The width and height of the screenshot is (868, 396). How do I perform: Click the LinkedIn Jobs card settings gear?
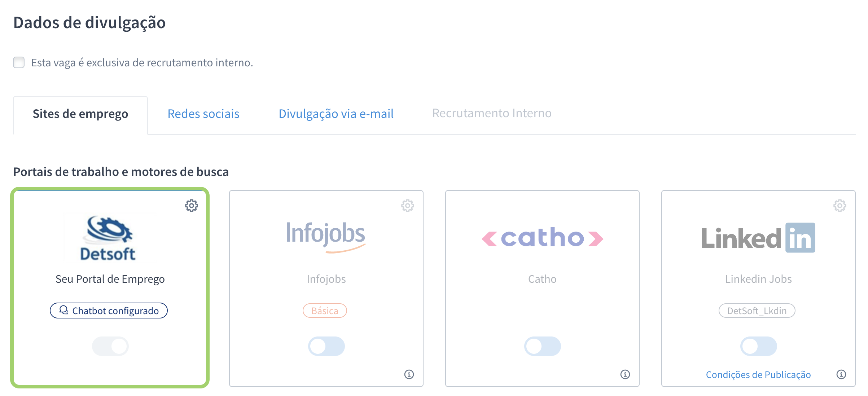point(839,206)
